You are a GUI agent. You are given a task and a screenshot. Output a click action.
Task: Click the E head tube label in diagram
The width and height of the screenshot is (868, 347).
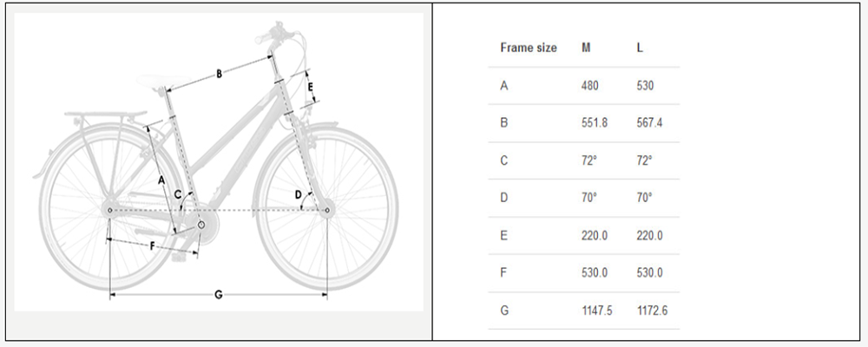pyautogui.click(x=311, y=87)
